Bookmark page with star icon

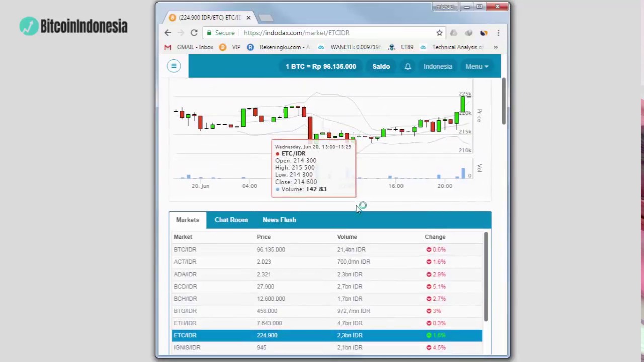pyautogui.click(x=439, y=33)
